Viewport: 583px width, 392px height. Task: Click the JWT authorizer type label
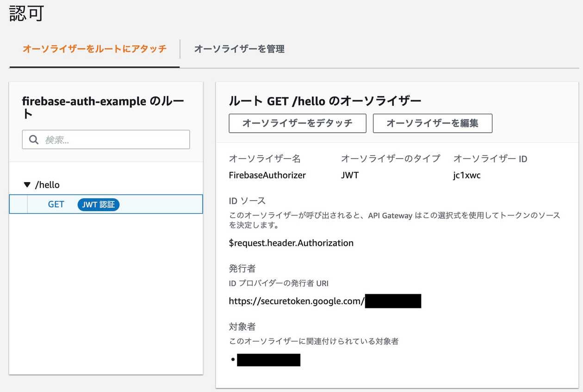pyautogui.click(x=350, y=175)
